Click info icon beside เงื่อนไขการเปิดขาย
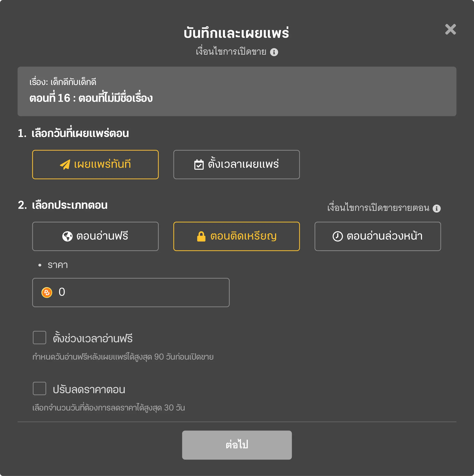The image size is (474, 476). pyautogui.click(x=274, y=52)
